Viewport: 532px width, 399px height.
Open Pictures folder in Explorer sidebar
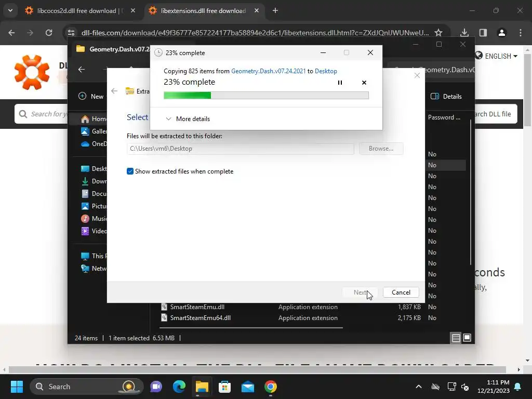click(94, 206)
